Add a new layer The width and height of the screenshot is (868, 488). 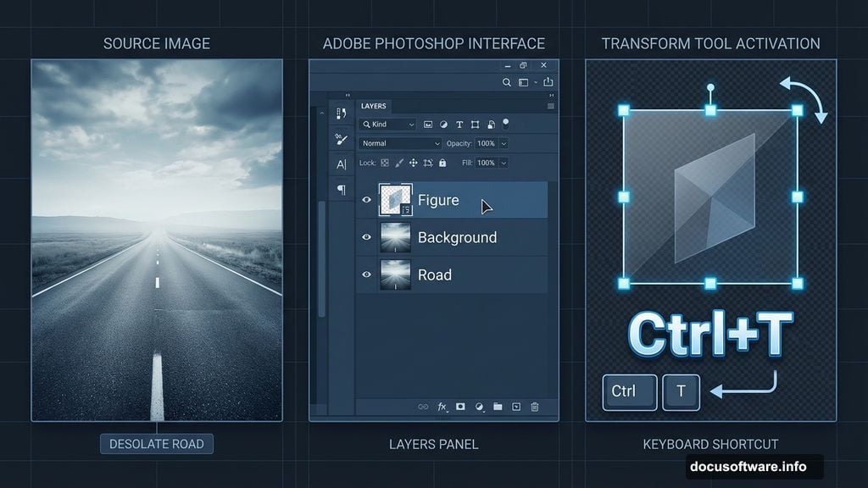516,408
